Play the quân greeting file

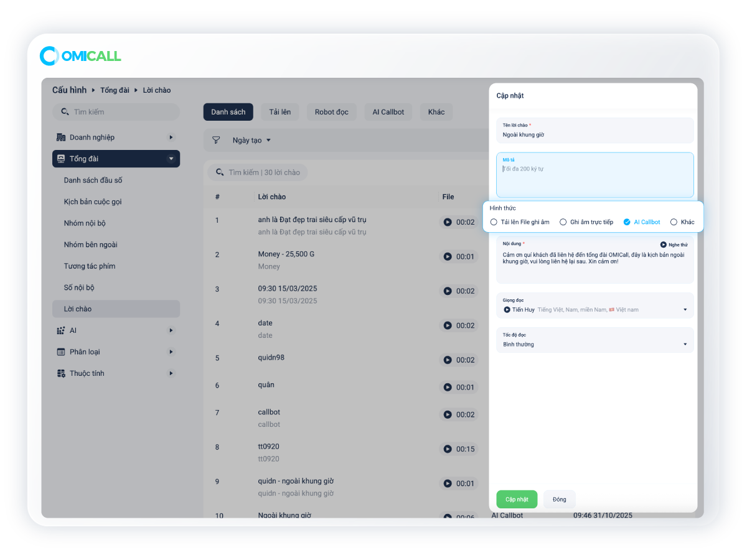click(448, 387)
